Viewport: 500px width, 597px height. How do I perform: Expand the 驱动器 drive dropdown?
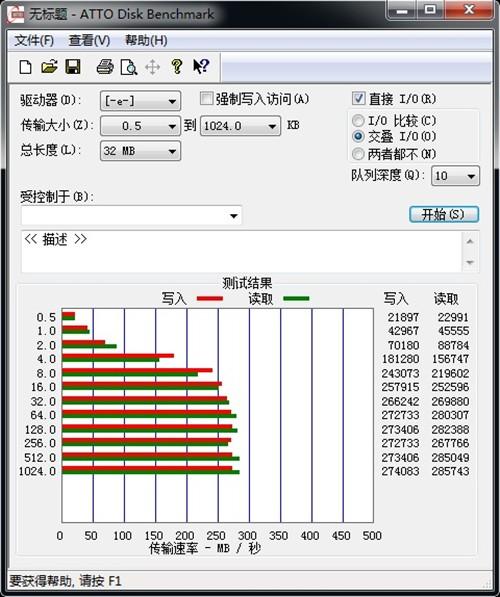pos(140,101)
